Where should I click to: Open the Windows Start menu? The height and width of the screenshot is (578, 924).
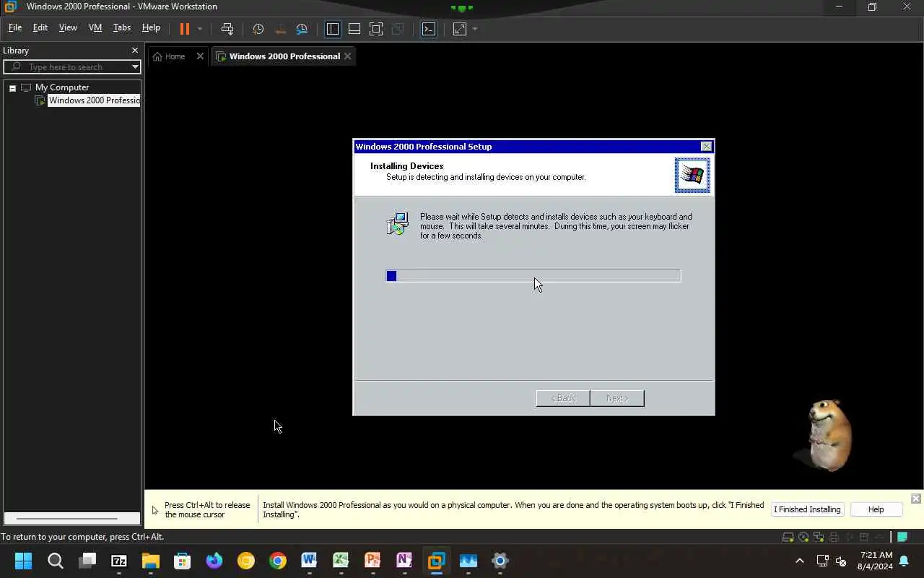pyautogui.click(x=23, y=561)
